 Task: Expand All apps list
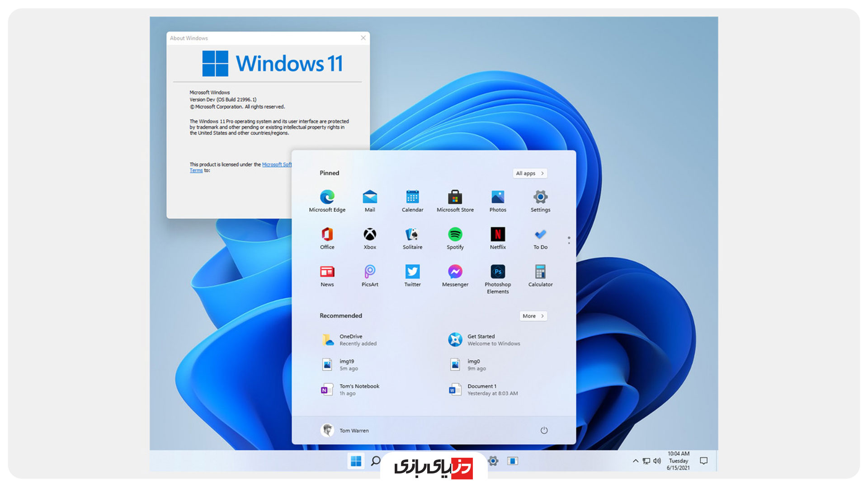(x=529, y=173)
